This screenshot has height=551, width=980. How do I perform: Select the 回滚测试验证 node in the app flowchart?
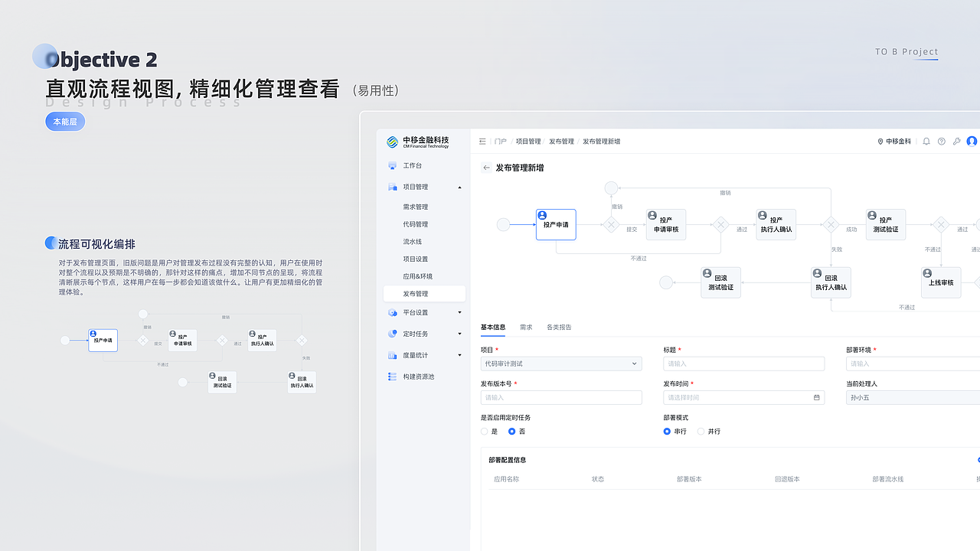pyautogui.click(x=720, y=282)
